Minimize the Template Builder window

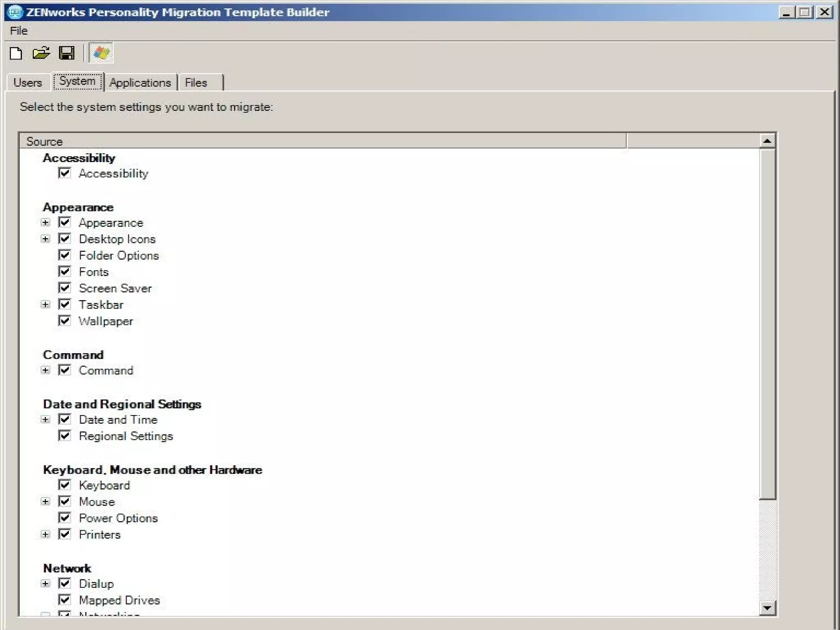pos(786,12)
